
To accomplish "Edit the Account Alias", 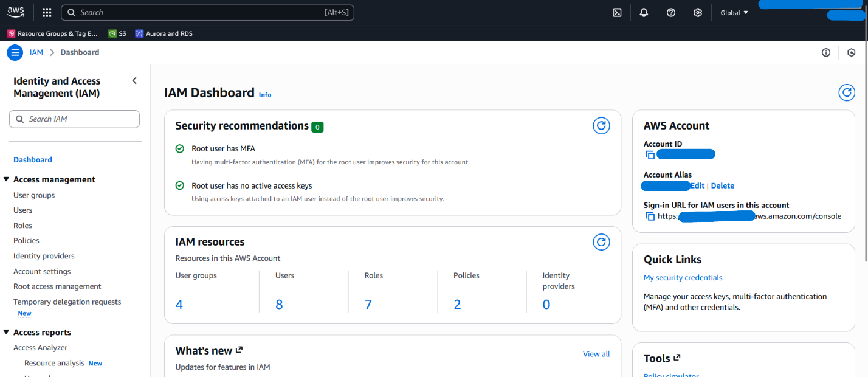I will pos(697,186).
